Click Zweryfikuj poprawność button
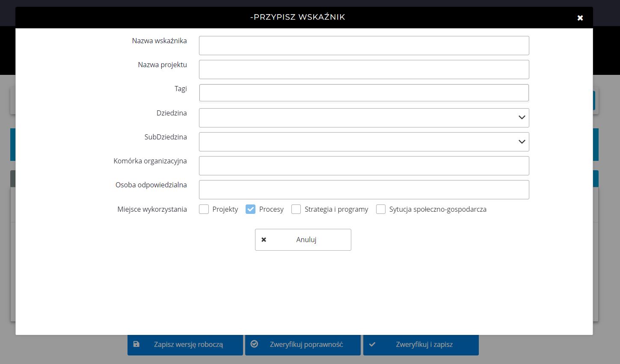This screenshot has width=620, height=364. (x=303, y=345)
